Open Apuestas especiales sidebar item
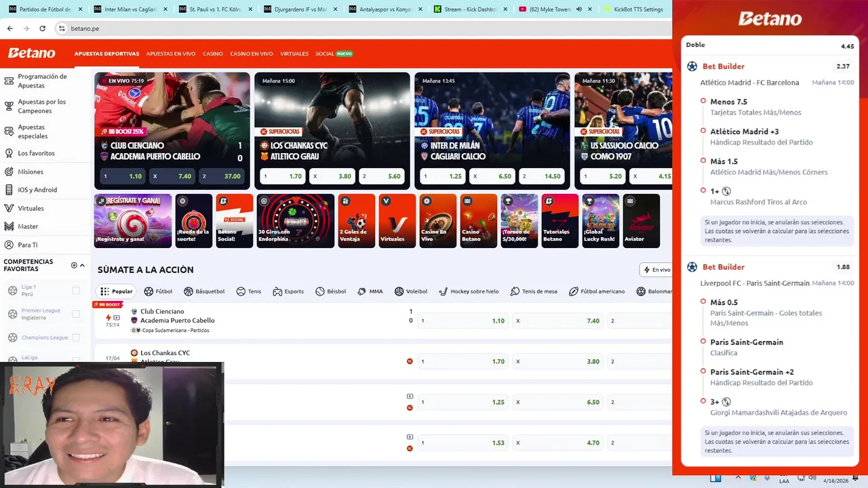This screenshot has width=868, height=488. [33, 131]
